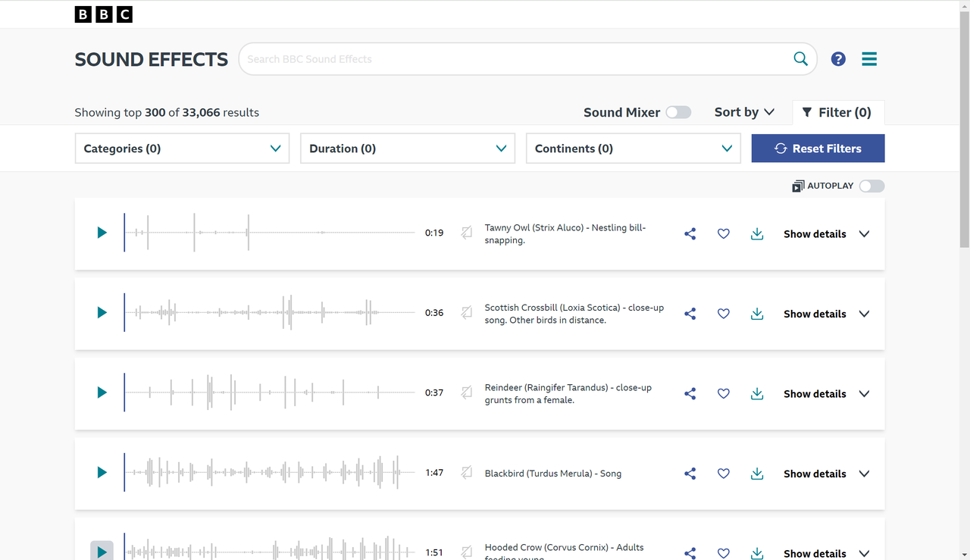970x560 pixels.
Task: Click the search magnifier icon
Action: point(800,58)
